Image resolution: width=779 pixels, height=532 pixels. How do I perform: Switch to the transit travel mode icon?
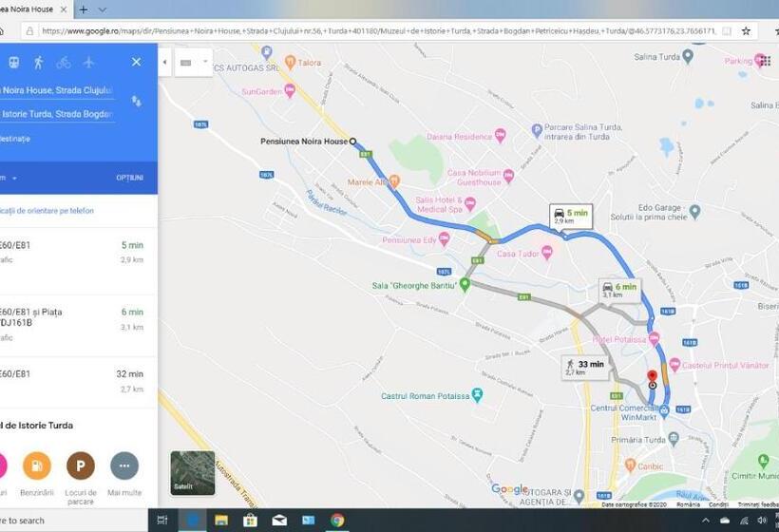pos(14,63)
